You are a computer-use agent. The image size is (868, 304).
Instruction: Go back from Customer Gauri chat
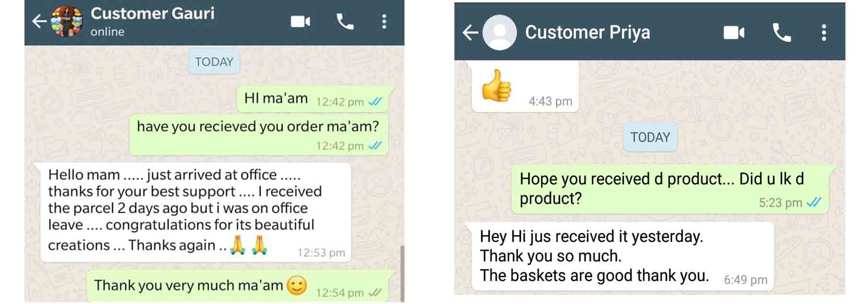pos(39,21)
